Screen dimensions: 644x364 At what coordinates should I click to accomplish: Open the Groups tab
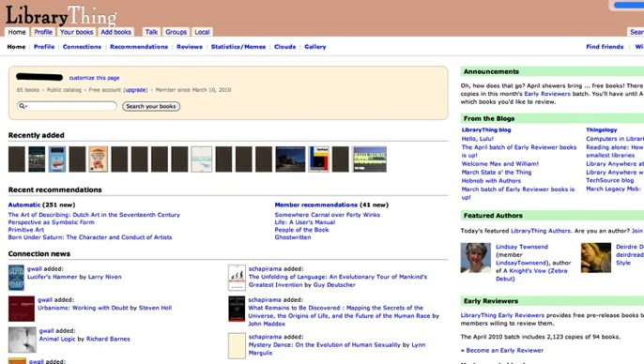pos(176,32)
